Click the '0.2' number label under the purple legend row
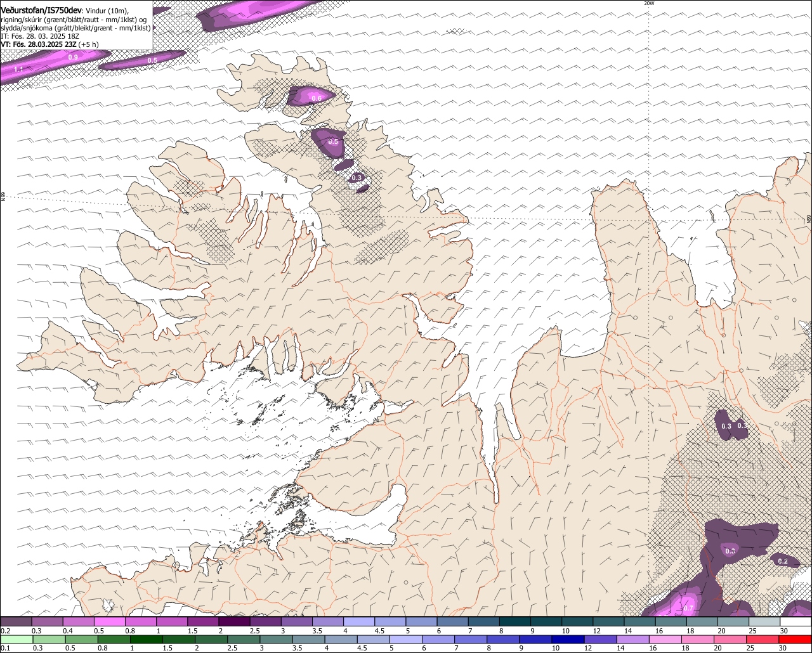 pyautogui.click(x=5, y=631)
